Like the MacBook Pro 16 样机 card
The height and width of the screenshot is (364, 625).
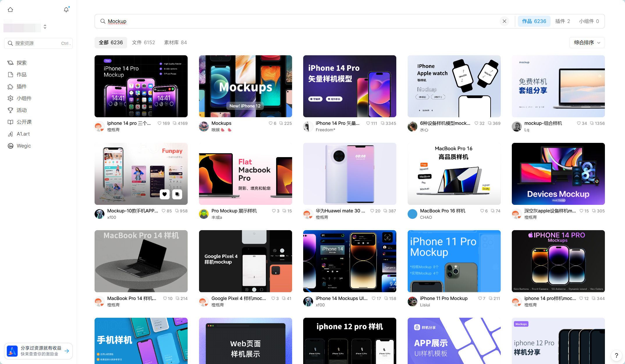pos(482,211)
